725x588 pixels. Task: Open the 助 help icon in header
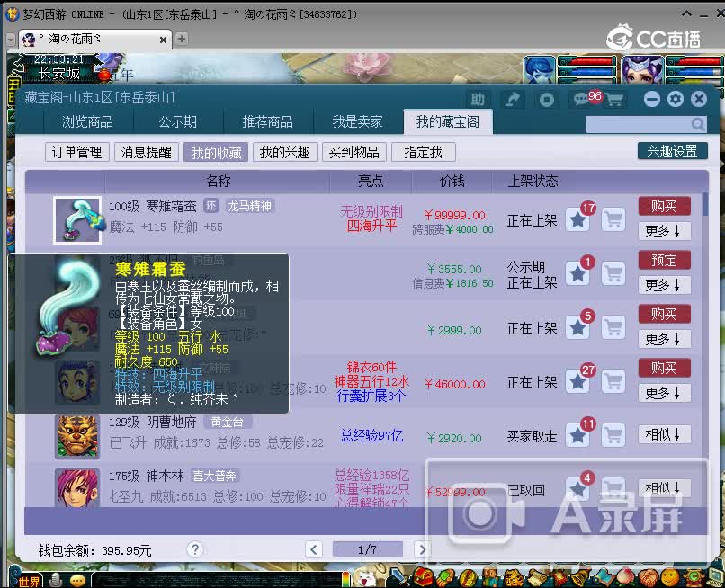[477, 100]
